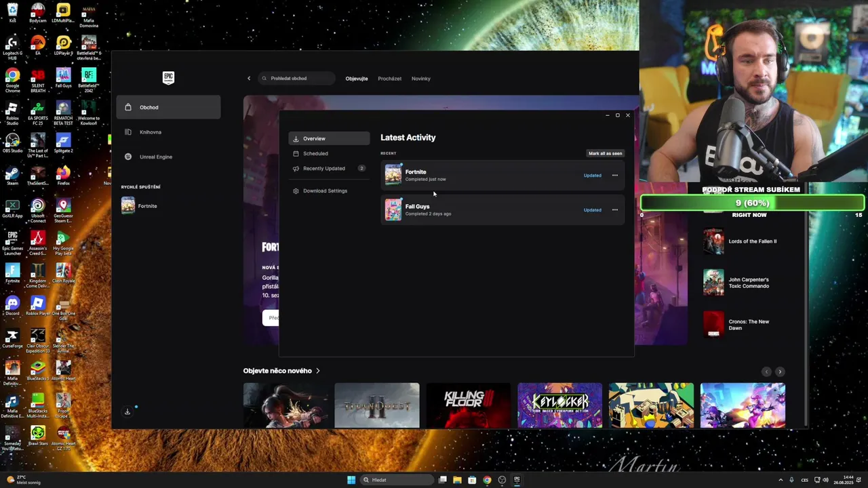Open Epic Games Launcher desktop shortcut

tap(12, 243)
